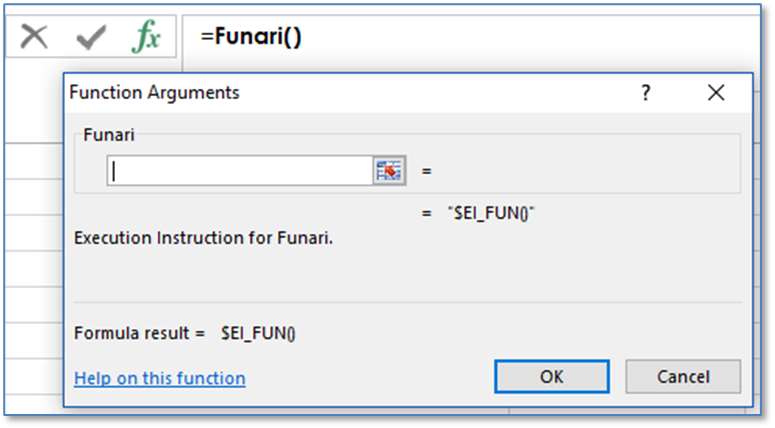775x428 pixels.
Task: Open the 'Help on this function' link
Action: [160, 378]
